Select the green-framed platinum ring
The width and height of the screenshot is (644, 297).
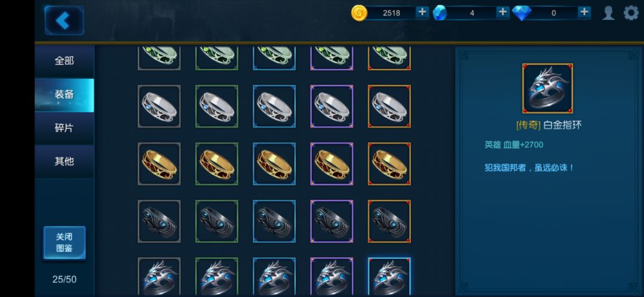(x=216, y=277)
